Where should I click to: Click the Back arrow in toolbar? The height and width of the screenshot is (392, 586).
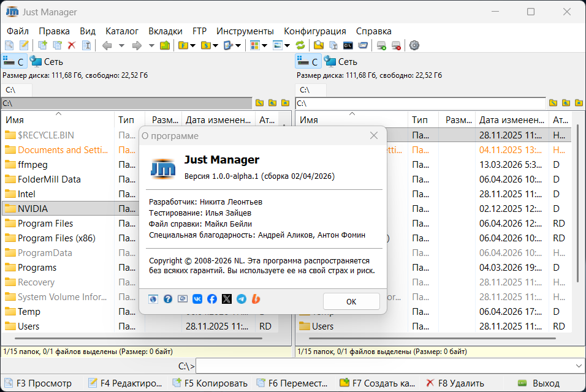click(x=107, y=45)
